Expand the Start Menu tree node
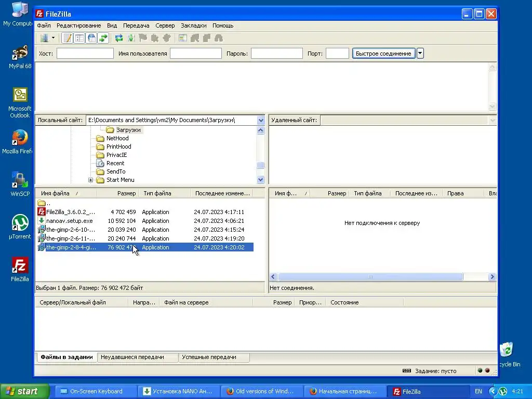Viewport: 532px width, 399px height. tap(90, 180)
